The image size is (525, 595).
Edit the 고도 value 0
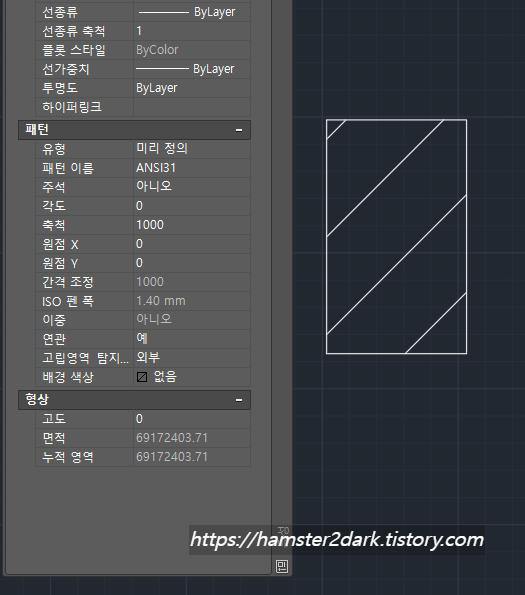[x=192, y=419]
